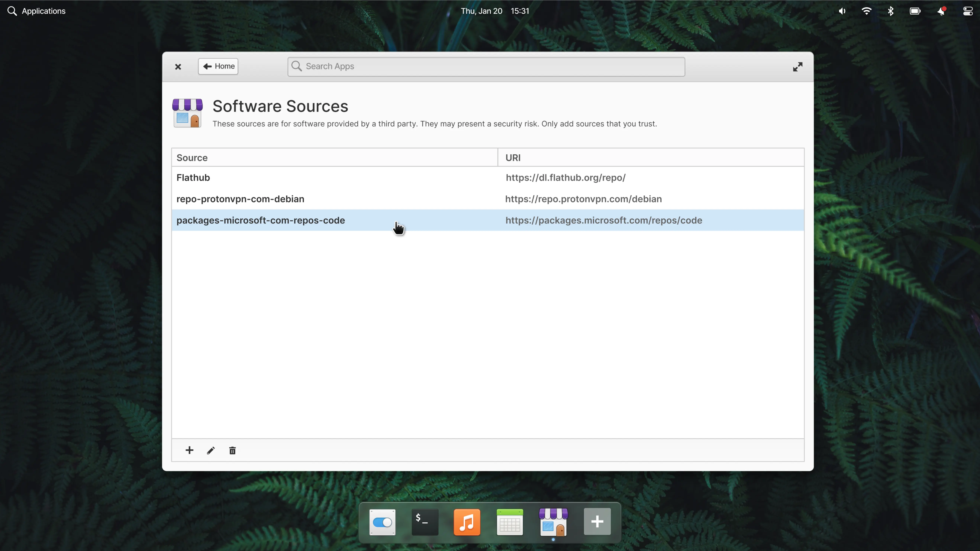Open the Bluetooth indicator menu

pyautogui.click(x=890, y=11)
